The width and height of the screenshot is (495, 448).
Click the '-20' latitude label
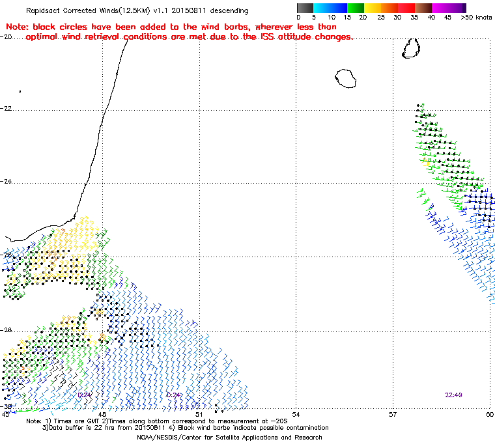(x=7, y=37)
